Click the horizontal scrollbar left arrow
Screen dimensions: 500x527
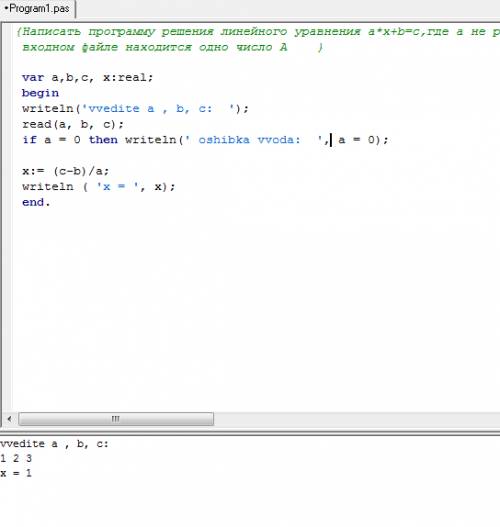point(9,419)
